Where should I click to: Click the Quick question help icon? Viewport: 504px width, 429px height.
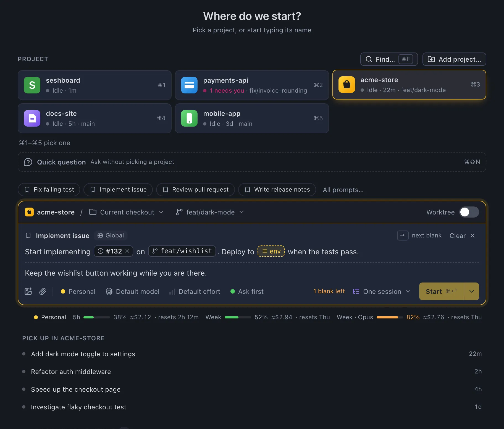[x=28, y=162]
